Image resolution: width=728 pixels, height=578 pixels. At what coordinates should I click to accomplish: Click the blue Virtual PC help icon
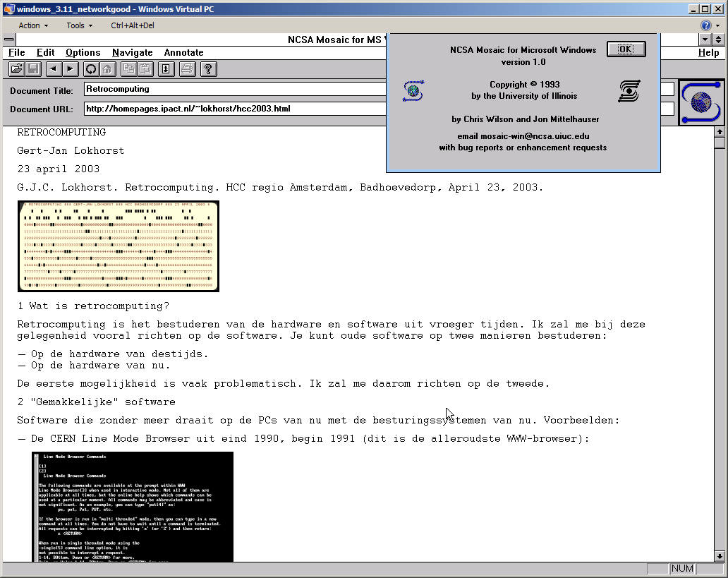click(705, 25)
